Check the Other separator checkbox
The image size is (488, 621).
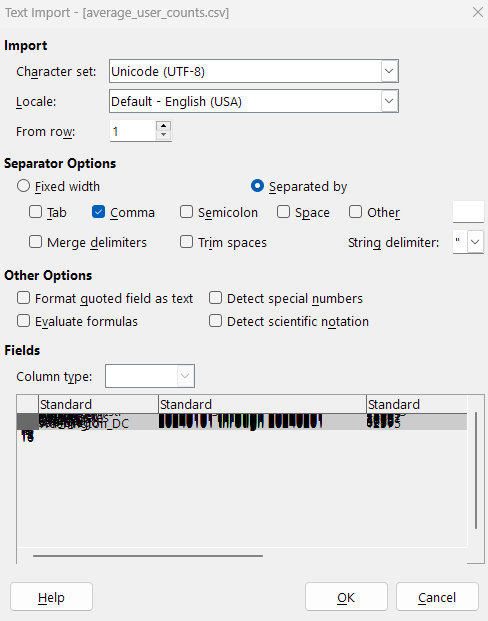[x=355, y=212]
